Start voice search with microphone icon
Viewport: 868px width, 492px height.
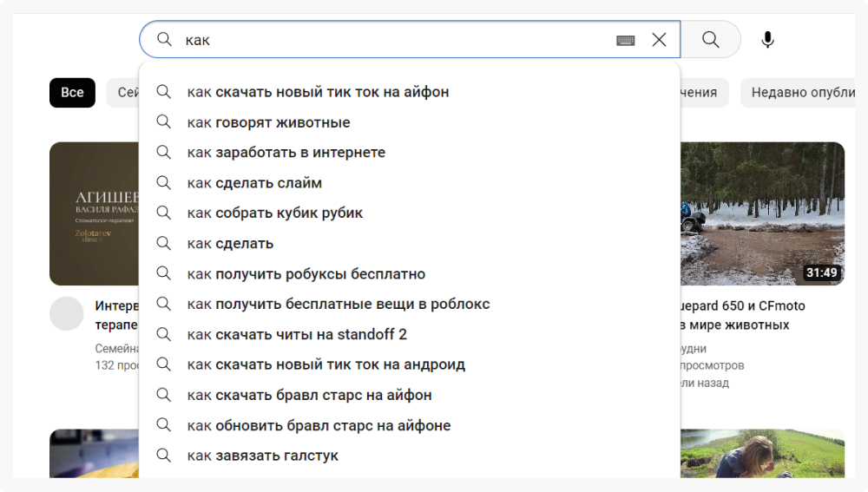coord(767,40)
